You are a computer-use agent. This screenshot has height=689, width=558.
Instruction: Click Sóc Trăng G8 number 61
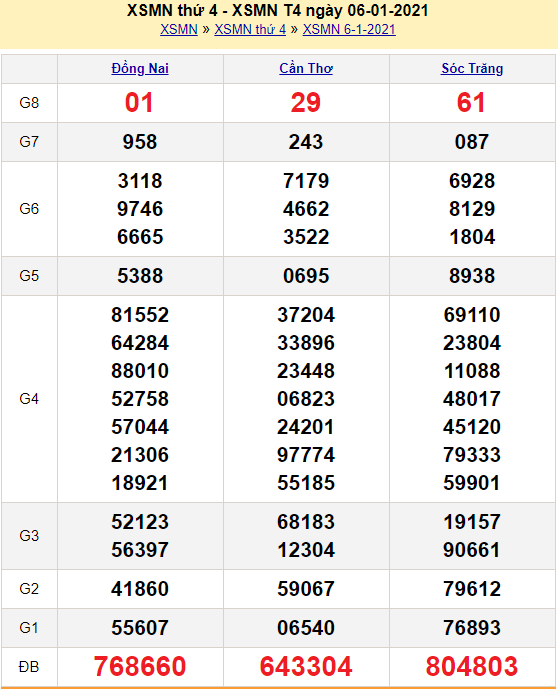(x=471, y=103)
